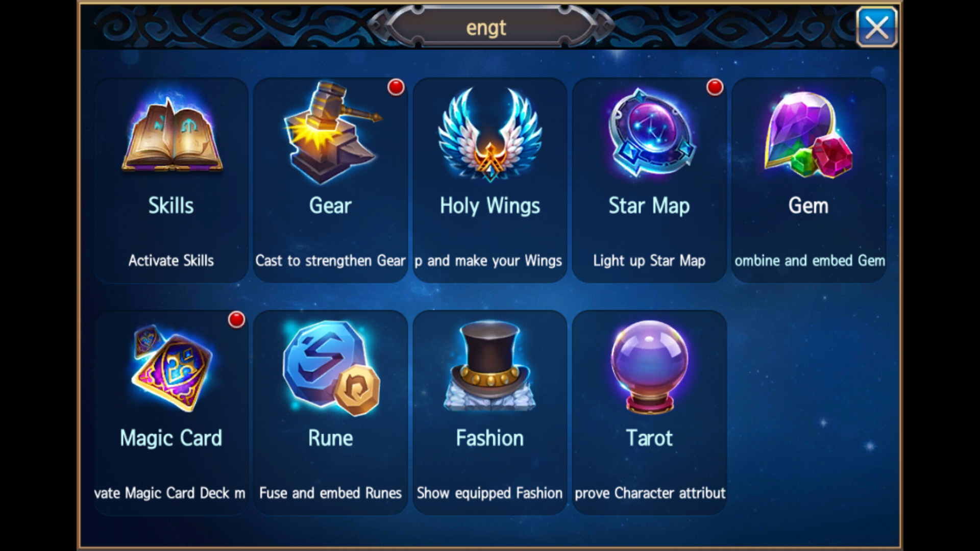Image resolution: width=980 pixels, height=551 pixels.
Task: Click the Tarot label text
Action: pyautogui.click(x=649, y=438)
